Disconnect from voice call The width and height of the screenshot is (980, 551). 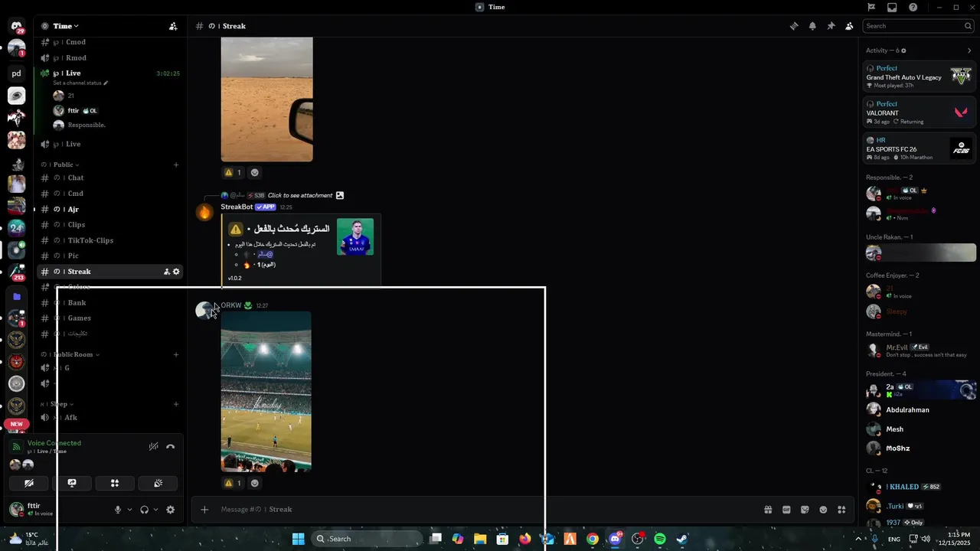pyautogui.click(x=170, y=446)
